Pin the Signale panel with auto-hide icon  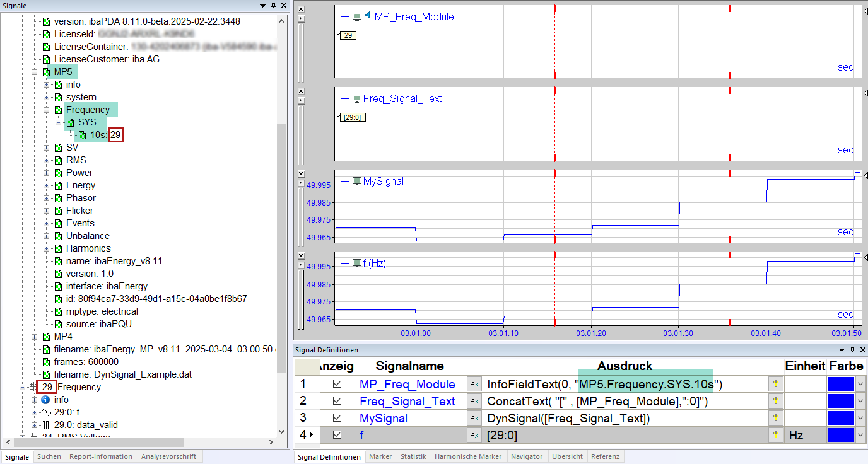(x=273, y=5)
